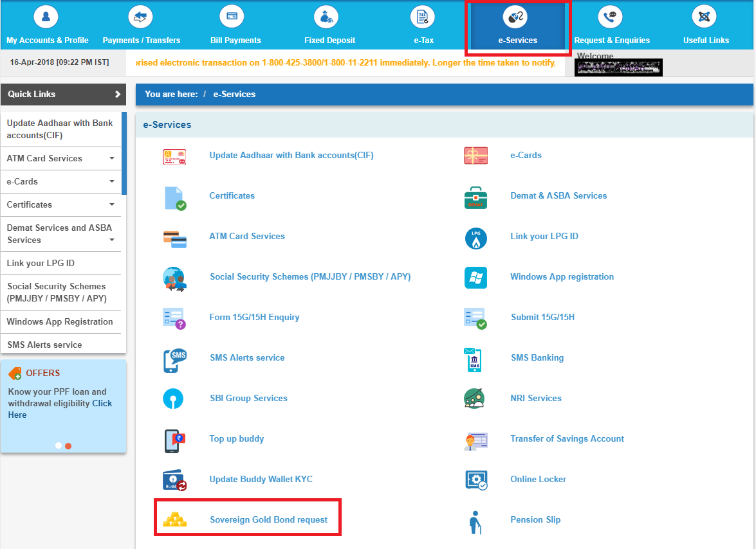Expand Demat Services and ASBA Services sidebar item

point(112,240)
